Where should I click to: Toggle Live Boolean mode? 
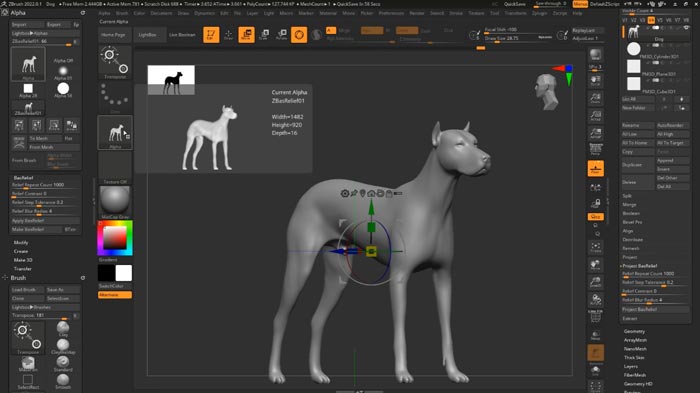point(182,34)
